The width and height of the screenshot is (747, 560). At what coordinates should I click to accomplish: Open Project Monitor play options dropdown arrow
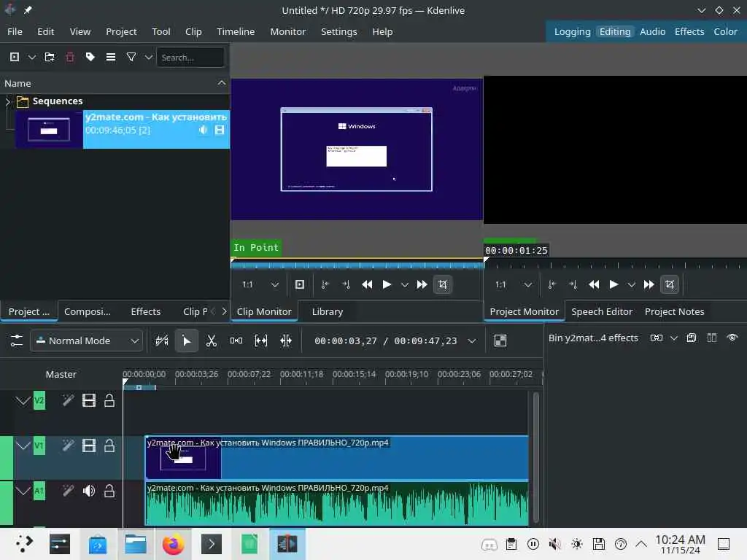pyautogui.click(x=631, y=285)
